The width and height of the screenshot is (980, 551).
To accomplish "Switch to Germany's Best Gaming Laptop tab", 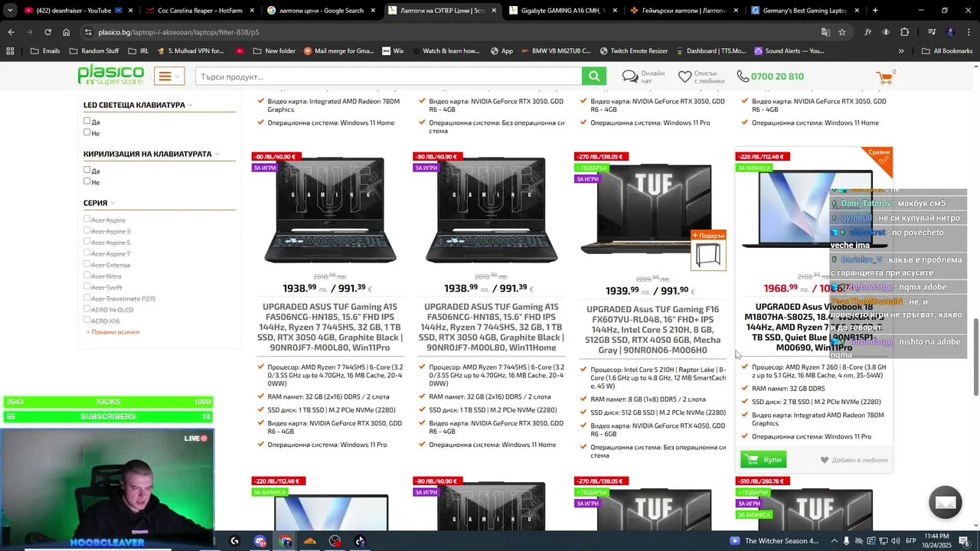I will coord(805,11).
